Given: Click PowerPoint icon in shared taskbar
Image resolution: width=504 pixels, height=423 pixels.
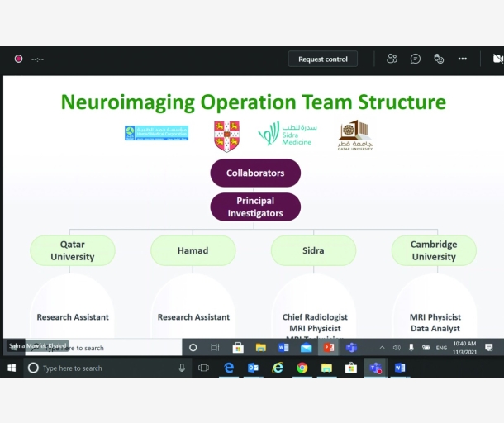Looking at the screenshot, I should click(329, 348).
